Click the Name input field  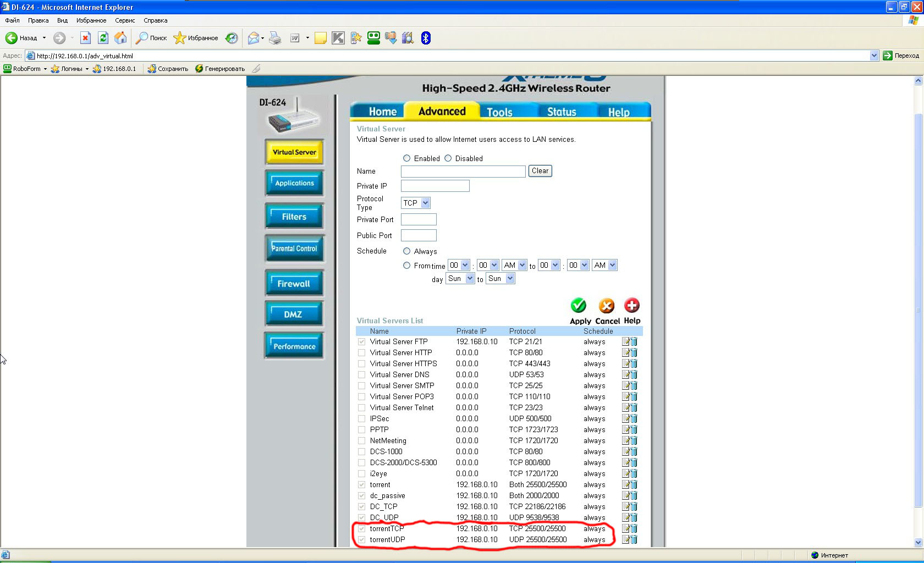pyautogui.click(x=463, y=172)
